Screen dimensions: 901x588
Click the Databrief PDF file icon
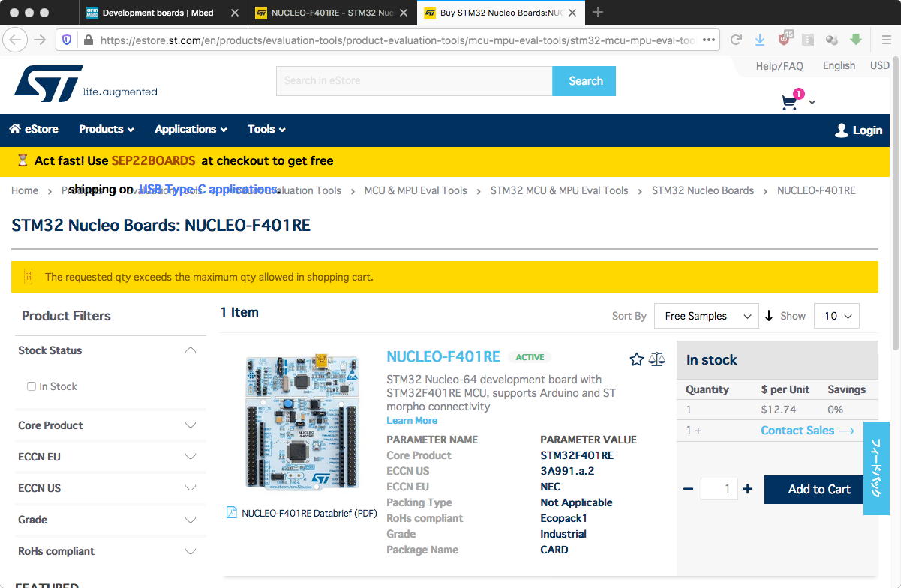(x=232, y=512)
